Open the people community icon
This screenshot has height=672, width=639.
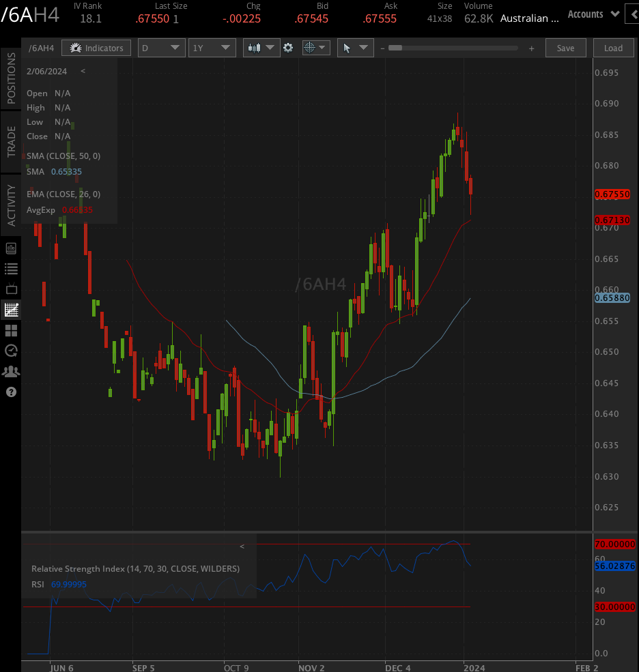point(11,372)
